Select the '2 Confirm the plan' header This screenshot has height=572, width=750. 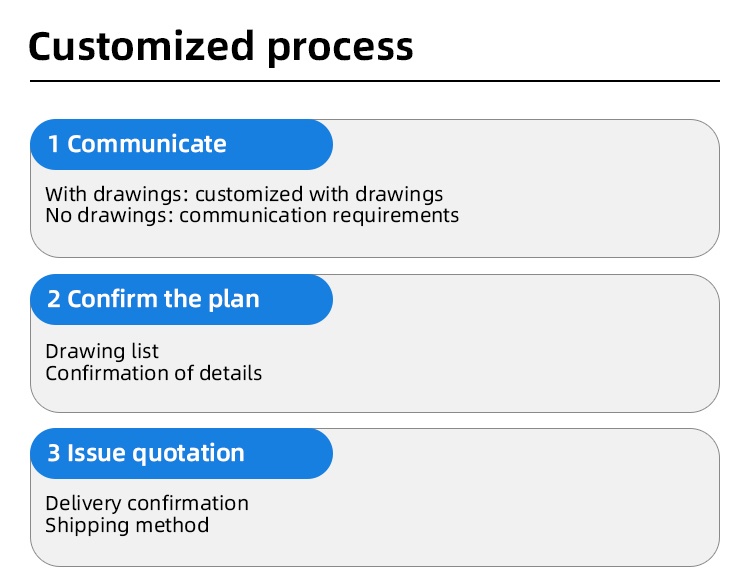pos(181,299)
